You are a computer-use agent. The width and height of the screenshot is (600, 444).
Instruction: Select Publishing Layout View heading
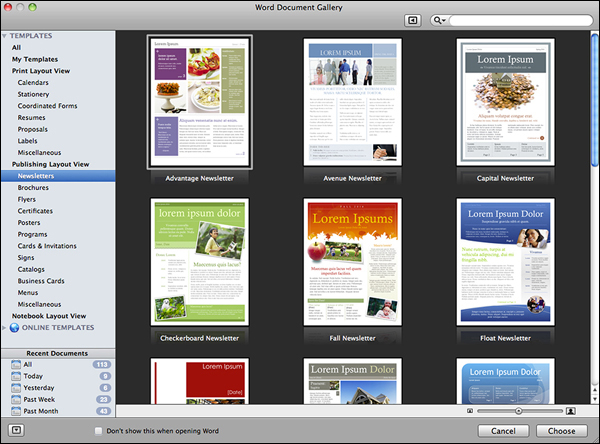coord(51,164)
